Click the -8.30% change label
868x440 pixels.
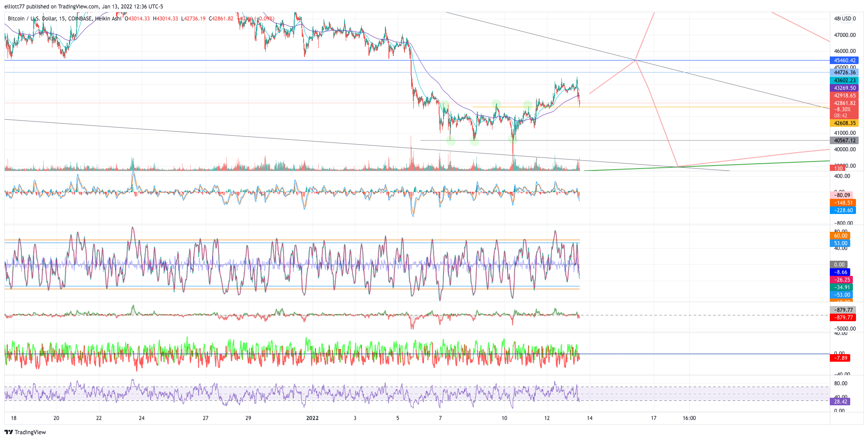(x=842, y=109)
